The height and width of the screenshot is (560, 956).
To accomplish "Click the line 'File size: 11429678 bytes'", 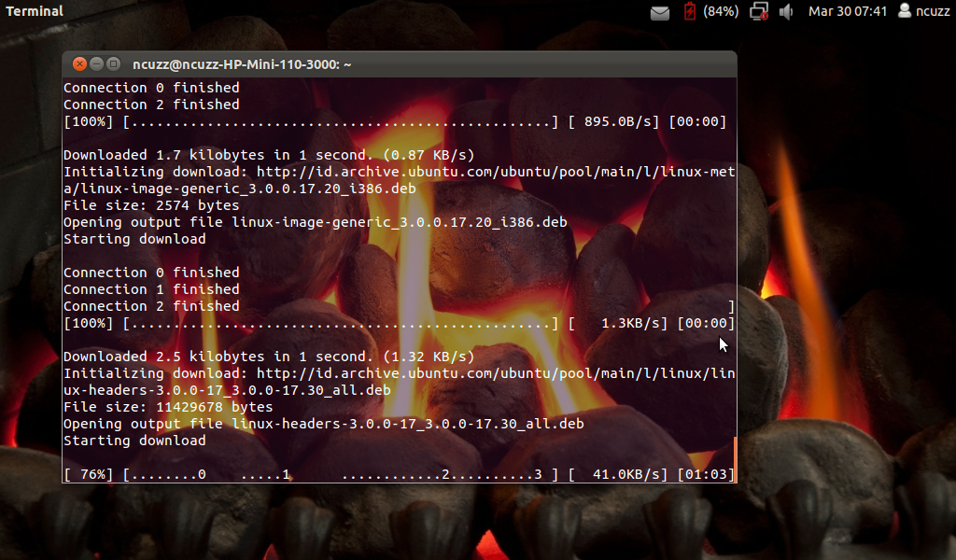I will point(168,407).
